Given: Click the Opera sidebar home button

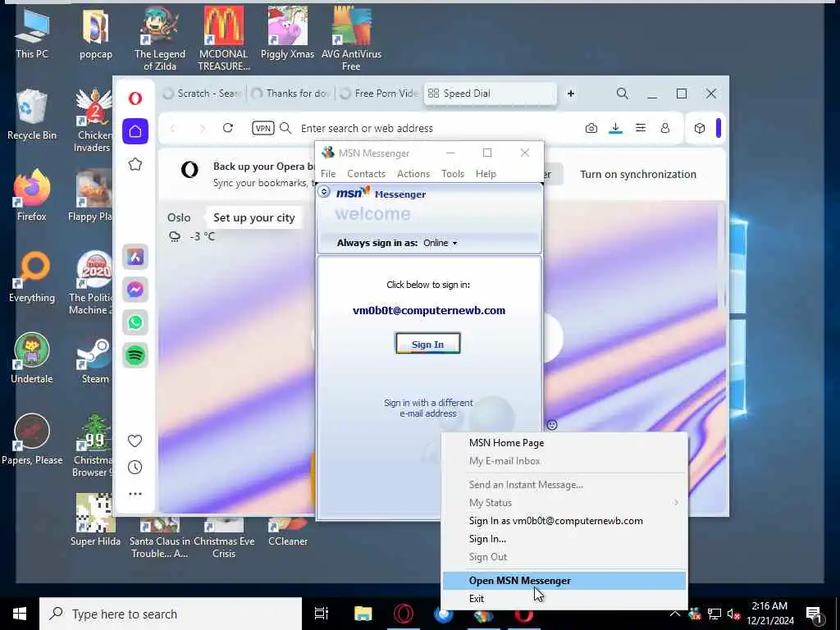Looking at the screenshot, I should point(135,131).
